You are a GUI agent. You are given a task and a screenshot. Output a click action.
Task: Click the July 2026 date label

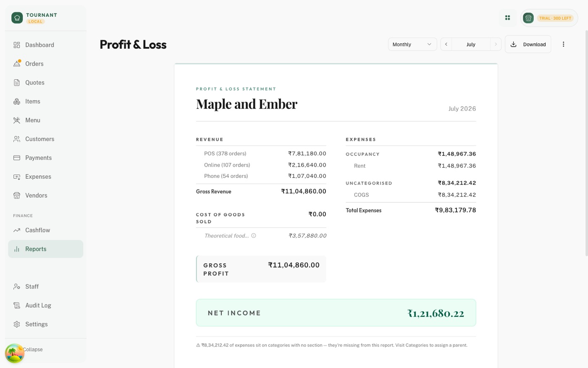point(462,109)
